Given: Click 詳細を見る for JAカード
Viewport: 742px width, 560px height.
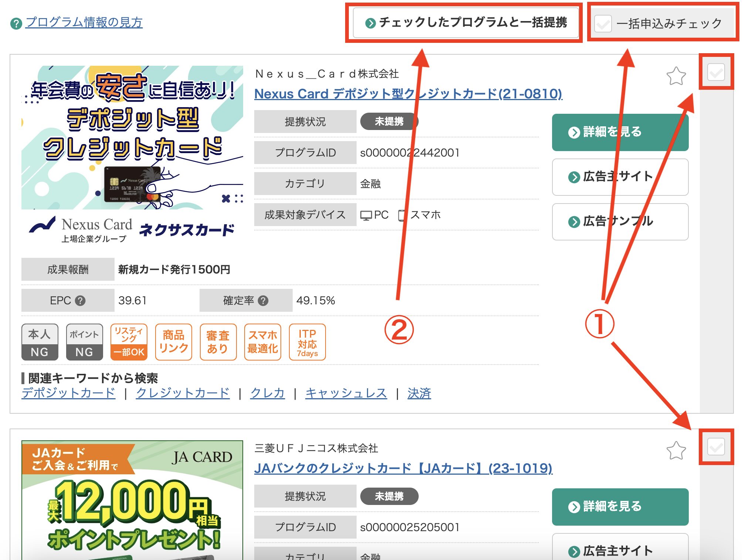Looking at the screenshot, I should tap(620, 507).
